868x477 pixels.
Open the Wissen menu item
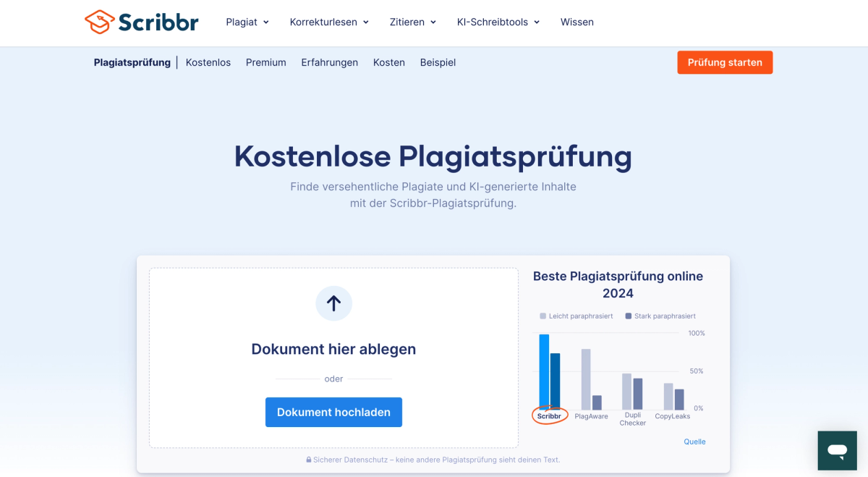click(x=577, y=22)
